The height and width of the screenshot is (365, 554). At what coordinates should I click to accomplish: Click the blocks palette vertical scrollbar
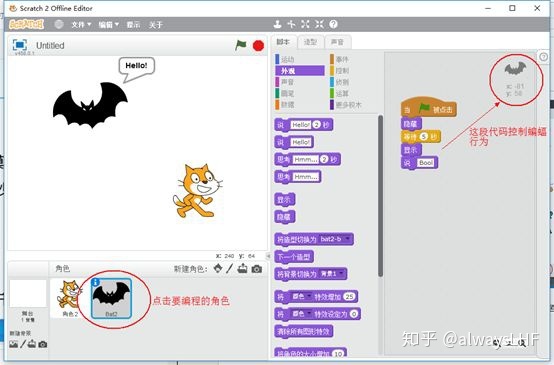(381, 196)
